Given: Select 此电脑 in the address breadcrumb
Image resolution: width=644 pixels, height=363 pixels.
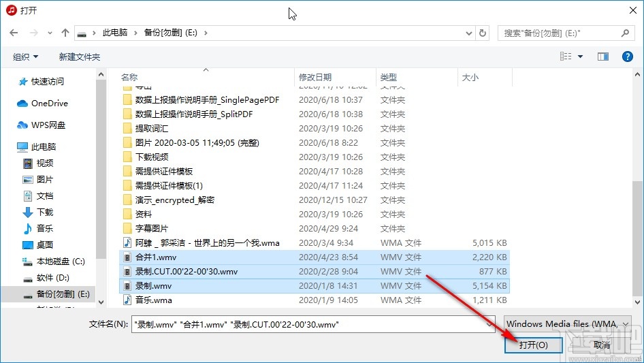Looking at the screenshot, I should [114, 33].
